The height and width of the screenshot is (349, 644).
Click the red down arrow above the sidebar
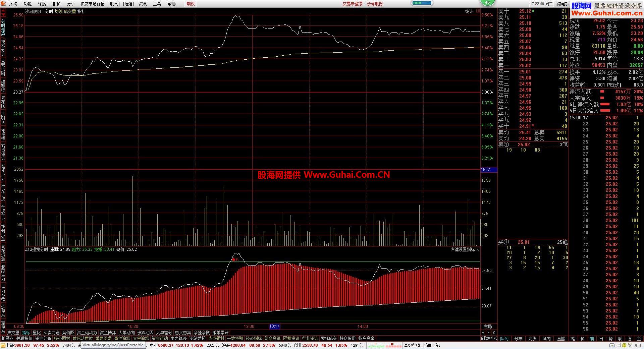click(3, 15)
